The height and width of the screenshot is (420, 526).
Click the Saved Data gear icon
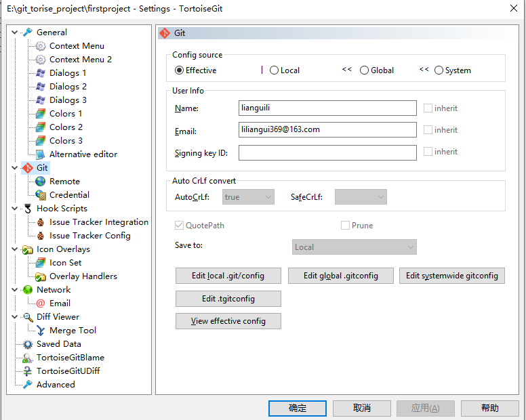(28, 344)
